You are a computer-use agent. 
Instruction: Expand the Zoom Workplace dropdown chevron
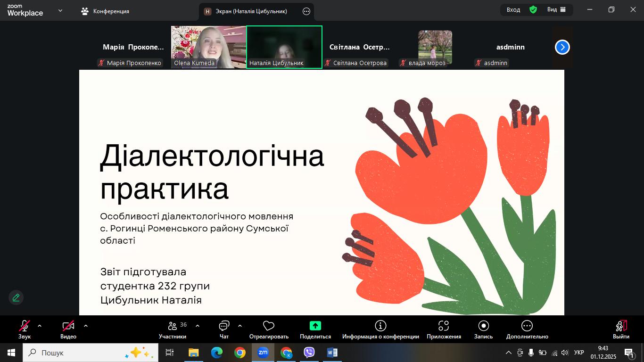(x=60, y=10)
